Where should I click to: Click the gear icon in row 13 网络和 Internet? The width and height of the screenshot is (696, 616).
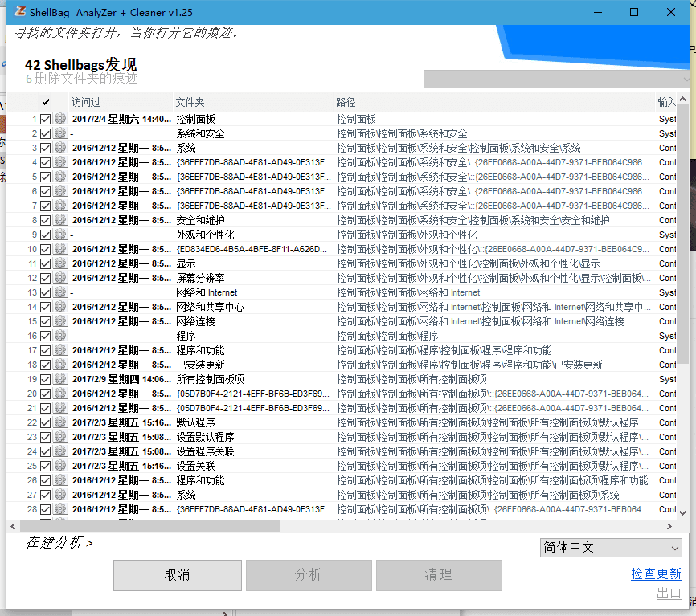[60, 292]
